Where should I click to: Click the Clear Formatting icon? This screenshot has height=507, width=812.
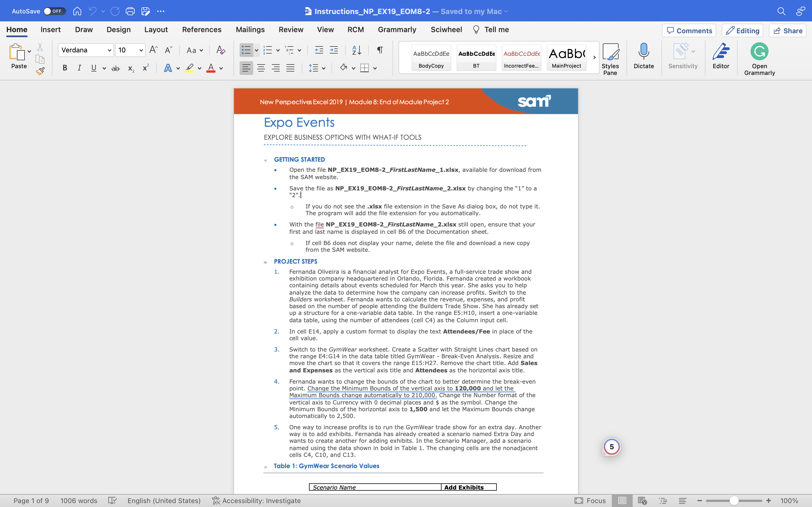(220, 50)
